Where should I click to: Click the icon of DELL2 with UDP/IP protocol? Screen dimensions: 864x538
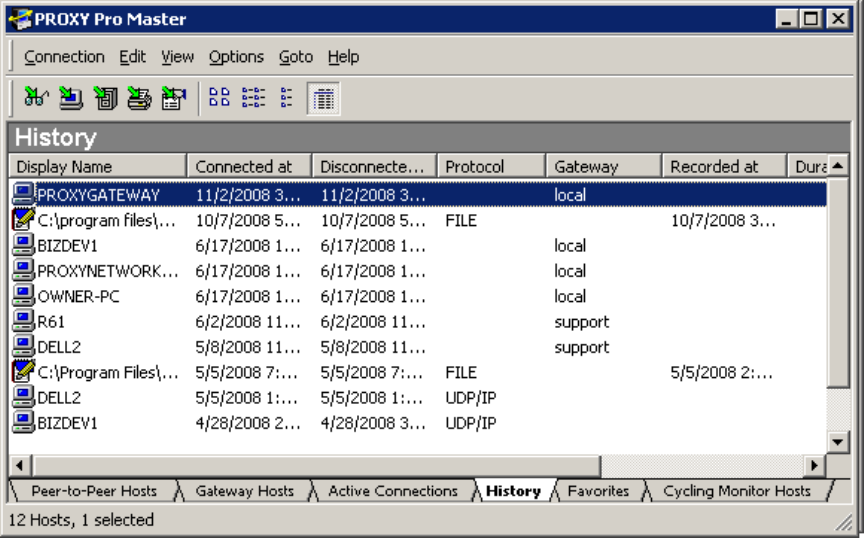23,397
